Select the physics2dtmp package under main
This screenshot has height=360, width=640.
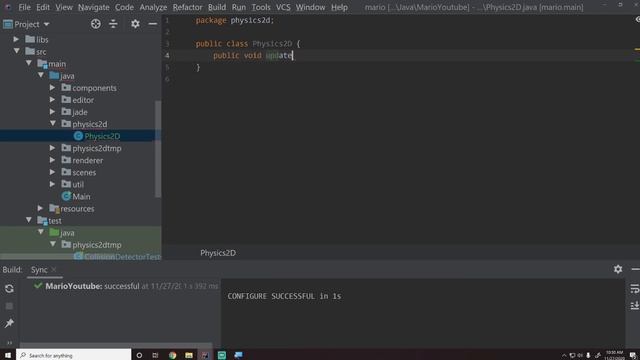[97, 148]
